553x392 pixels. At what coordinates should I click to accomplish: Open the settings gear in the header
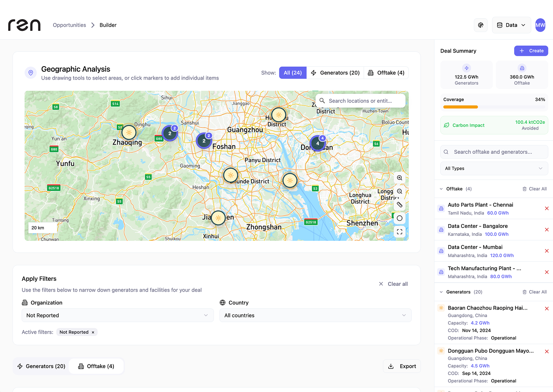(480, 25)
